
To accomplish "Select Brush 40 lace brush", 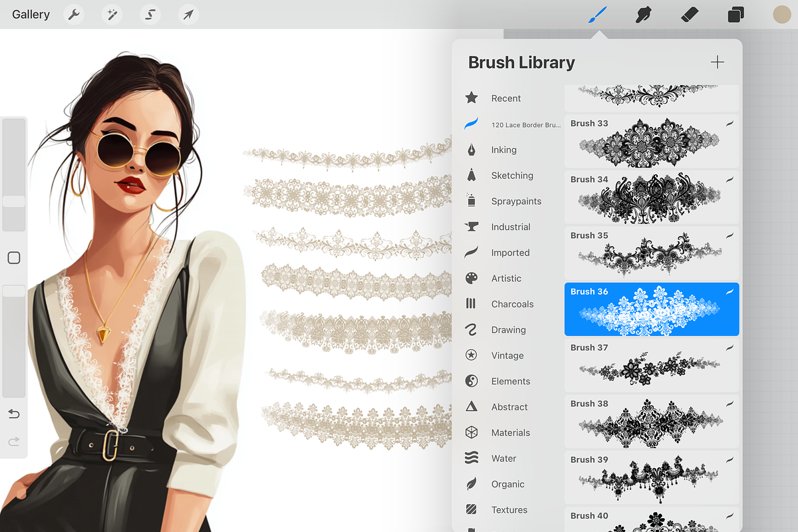I will pyautogui.click(x=652, y=519).
